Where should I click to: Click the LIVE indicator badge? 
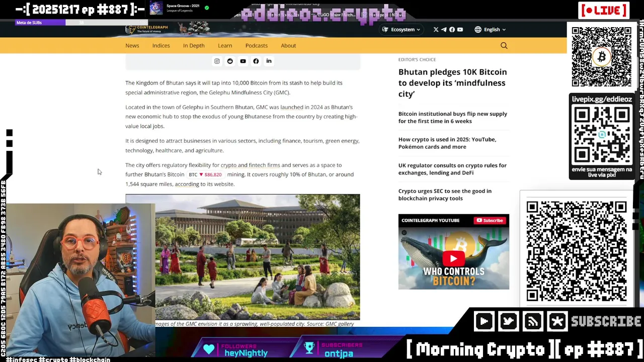click(604, 10)
